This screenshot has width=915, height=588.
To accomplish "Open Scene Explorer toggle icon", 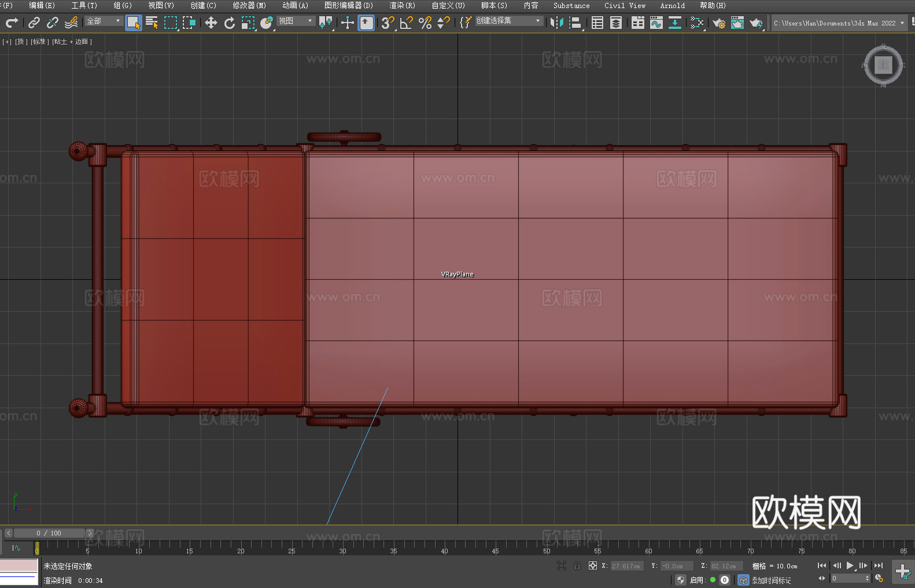I will 597,23.
